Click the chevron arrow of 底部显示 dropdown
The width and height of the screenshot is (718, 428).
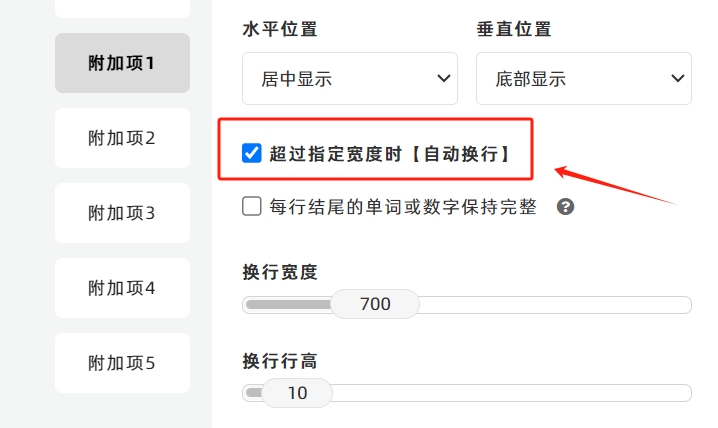point(678,78)
